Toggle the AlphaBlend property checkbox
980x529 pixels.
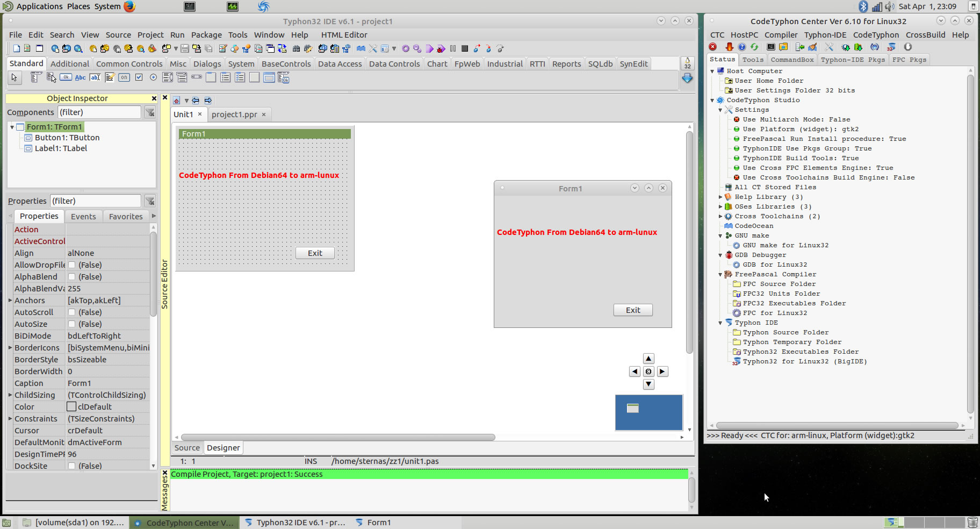click(x=71, y=277)
